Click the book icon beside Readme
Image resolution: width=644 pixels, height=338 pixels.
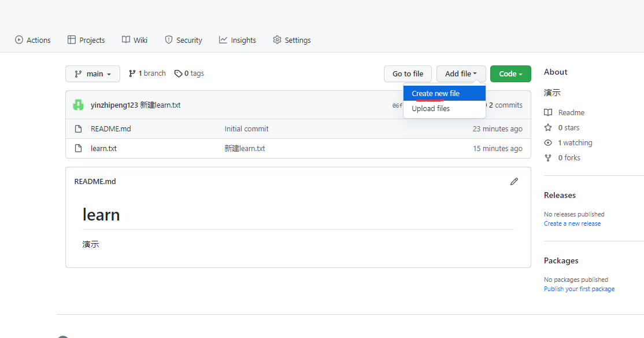coord(548,112)
